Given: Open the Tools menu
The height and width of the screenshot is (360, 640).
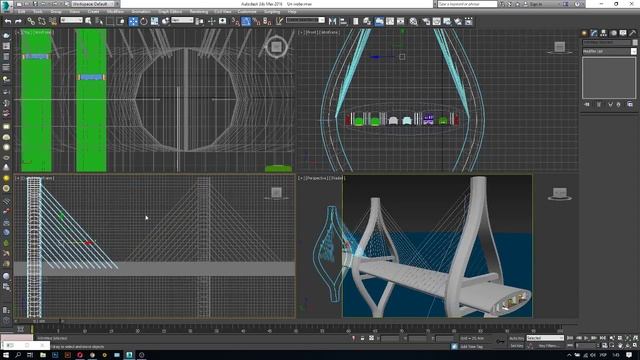Looking at the screenshot, I should pos(38,12).
